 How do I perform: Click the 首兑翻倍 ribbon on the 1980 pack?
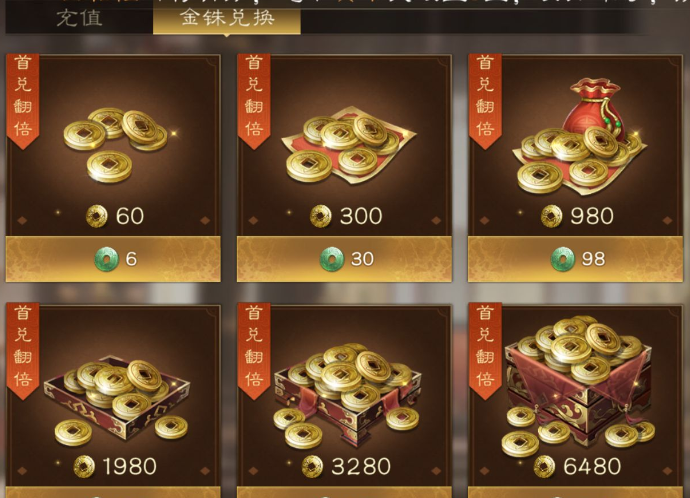(23, 351)
